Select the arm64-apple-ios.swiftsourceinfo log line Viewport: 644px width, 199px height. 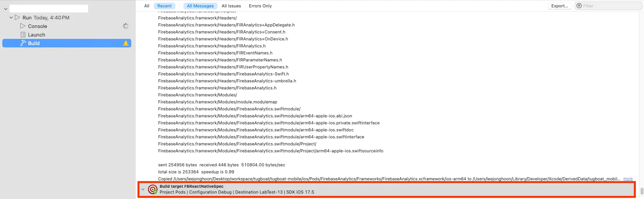(271, 151)
